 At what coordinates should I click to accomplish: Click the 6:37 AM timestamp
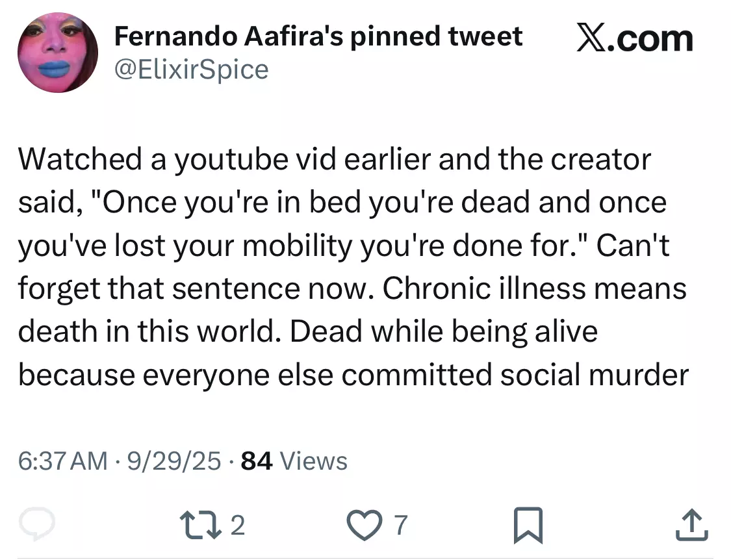[62, 461]
